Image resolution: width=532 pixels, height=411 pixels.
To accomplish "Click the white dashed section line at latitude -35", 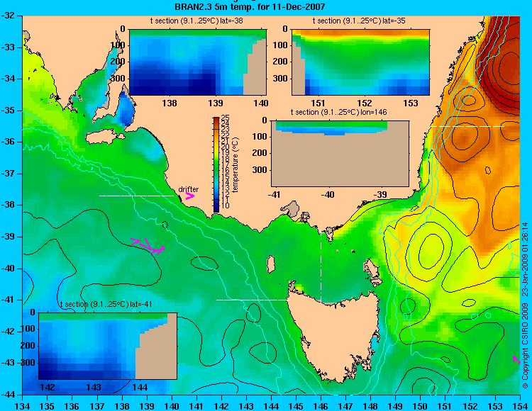I will point(467,126).
